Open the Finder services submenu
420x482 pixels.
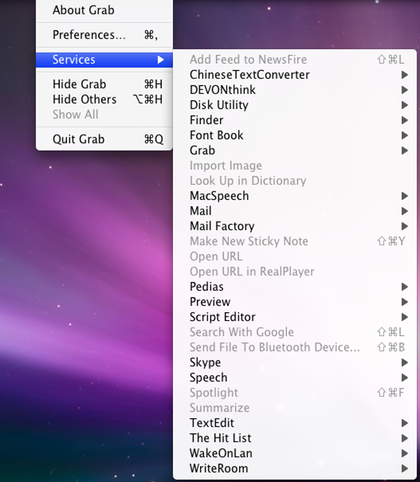coord(295,120)
